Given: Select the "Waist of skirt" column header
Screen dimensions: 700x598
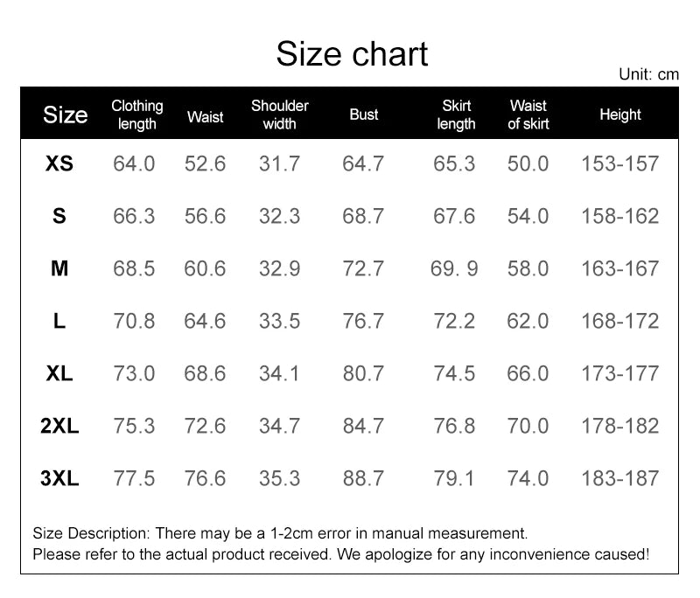Looking at the screenshot, I should coord(528,115).
